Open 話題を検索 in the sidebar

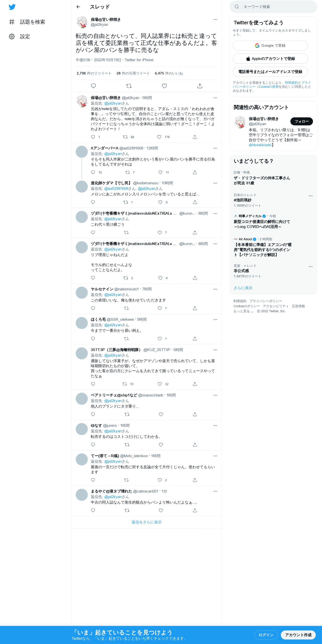pos(27,22)
